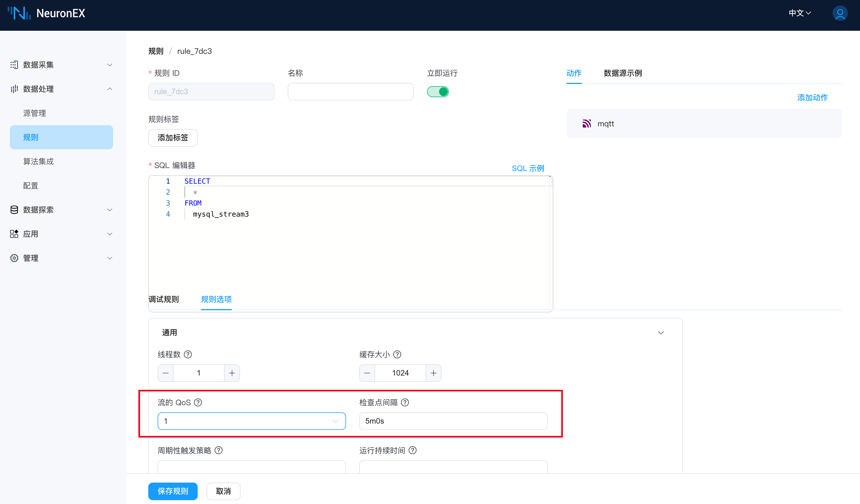Screen dimensions: 860x504
Task: Switch to the 数据源示例 tab
Action: pyautogui.click(x=622, y=73)
